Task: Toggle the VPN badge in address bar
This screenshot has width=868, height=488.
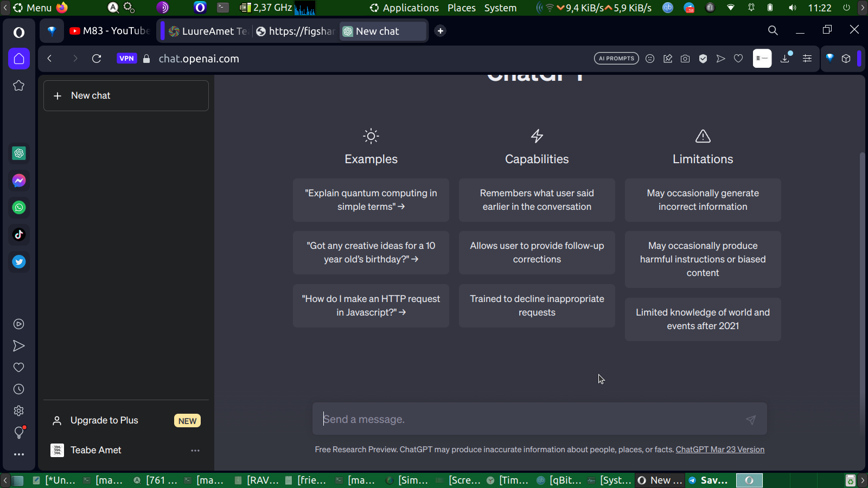Action: tap(127, 59)
